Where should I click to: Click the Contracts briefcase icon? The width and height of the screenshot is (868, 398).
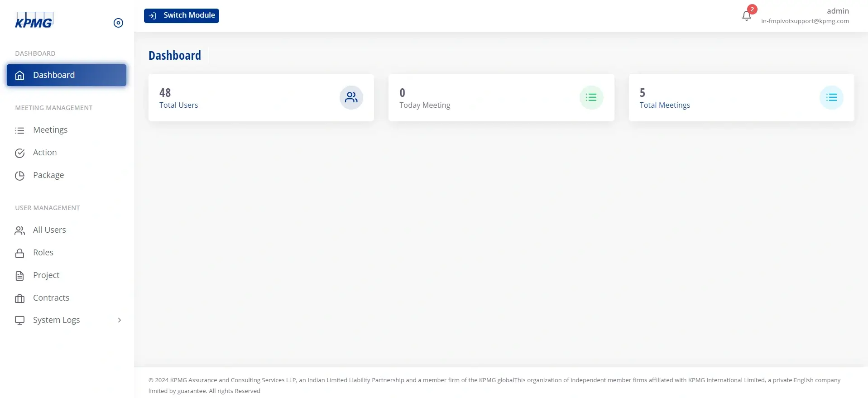19,298
